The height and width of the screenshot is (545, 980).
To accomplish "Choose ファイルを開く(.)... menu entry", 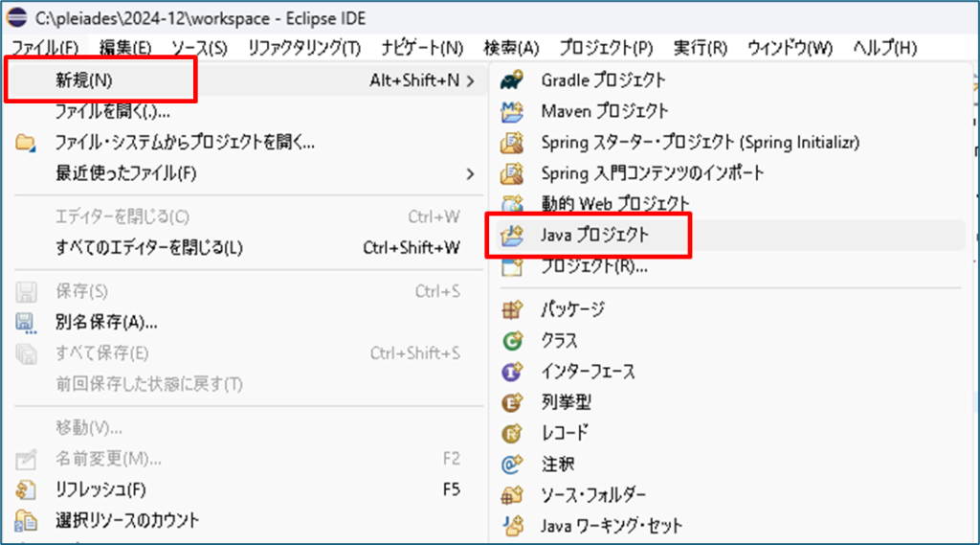I will (112, 112).
